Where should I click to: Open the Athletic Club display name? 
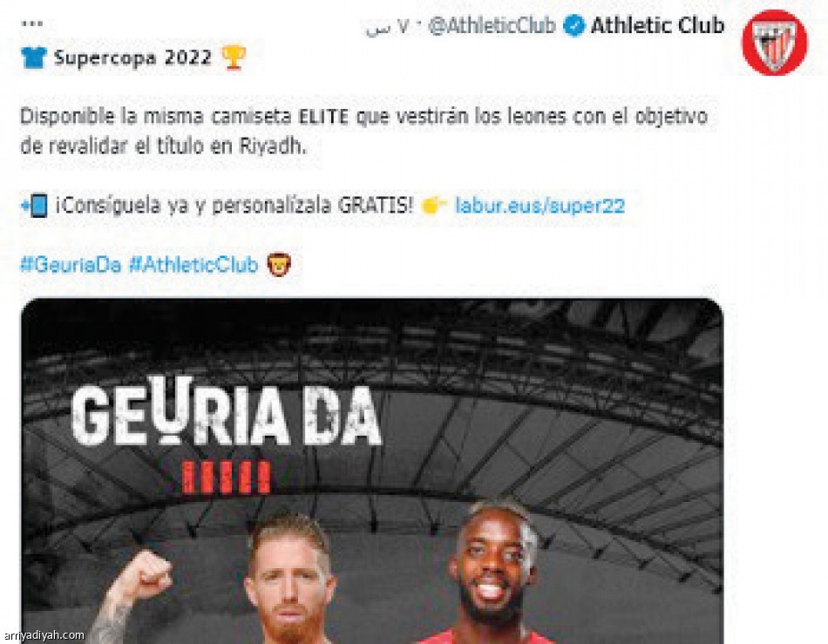tap(657, 25)
